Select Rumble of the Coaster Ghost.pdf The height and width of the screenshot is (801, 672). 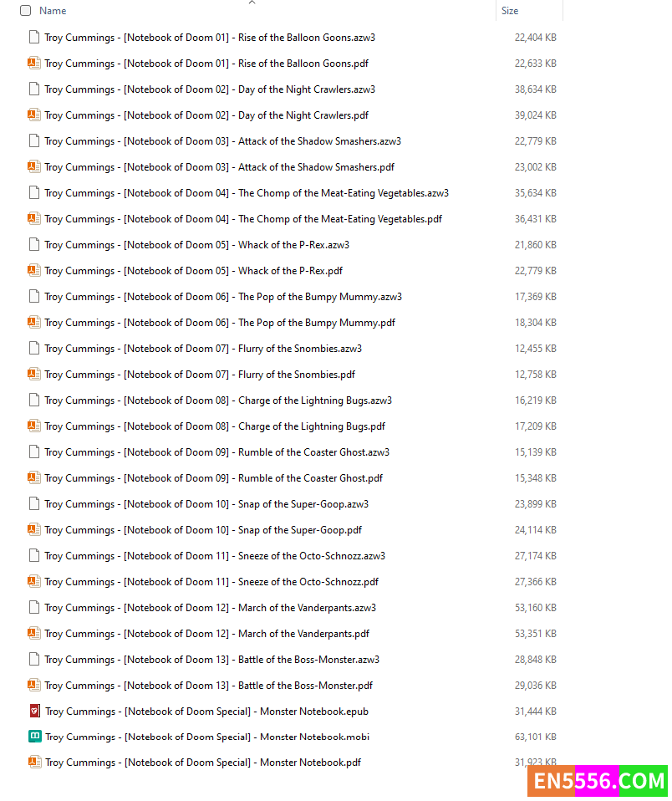213,478
